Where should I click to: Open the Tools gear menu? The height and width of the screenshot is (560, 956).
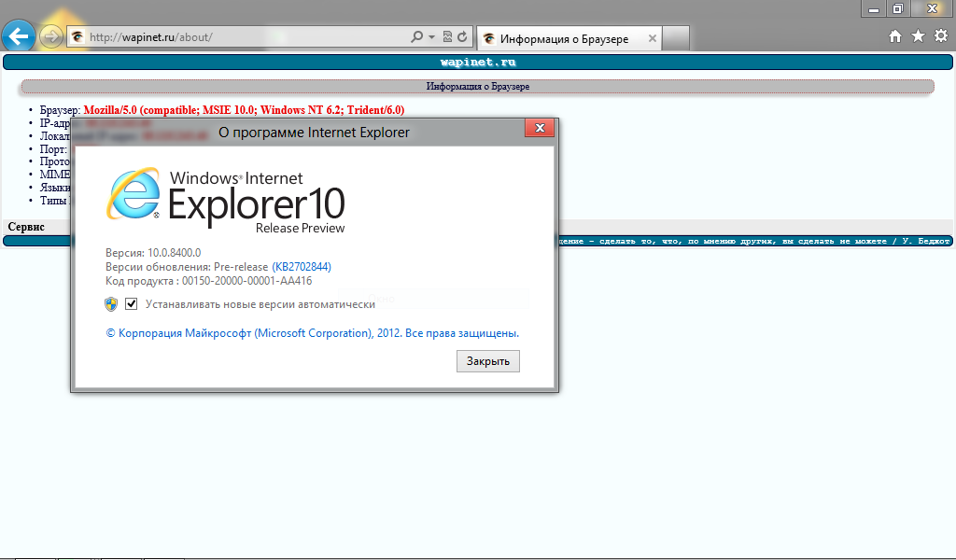[x=941, y=36]
